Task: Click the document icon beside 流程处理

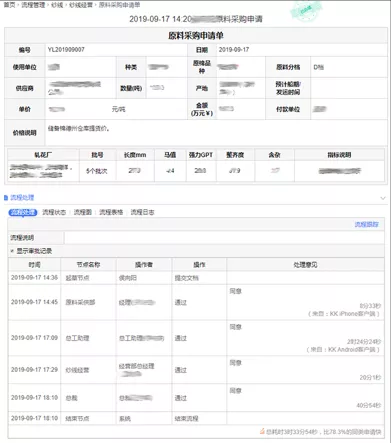Action: coord(6,198)
